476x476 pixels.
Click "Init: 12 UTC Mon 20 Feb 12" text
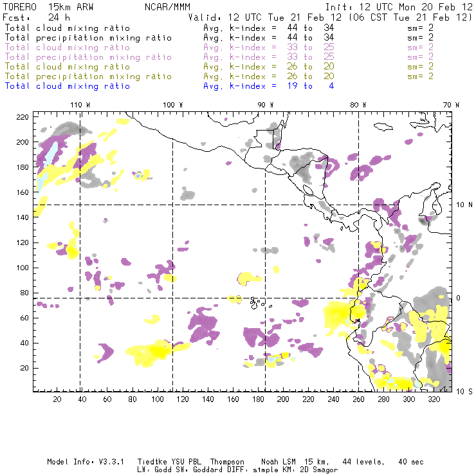tap(399, 7)
